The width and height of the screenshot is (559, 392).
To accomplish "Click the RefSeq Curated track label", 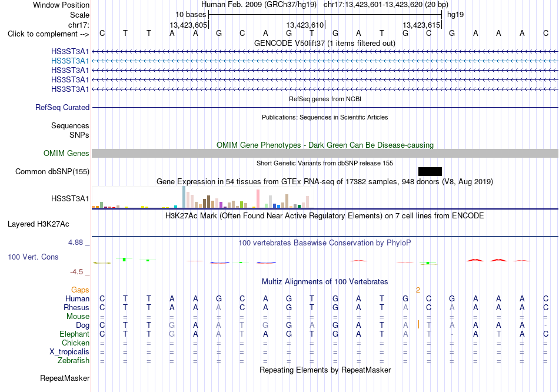I will coord(62,107).
